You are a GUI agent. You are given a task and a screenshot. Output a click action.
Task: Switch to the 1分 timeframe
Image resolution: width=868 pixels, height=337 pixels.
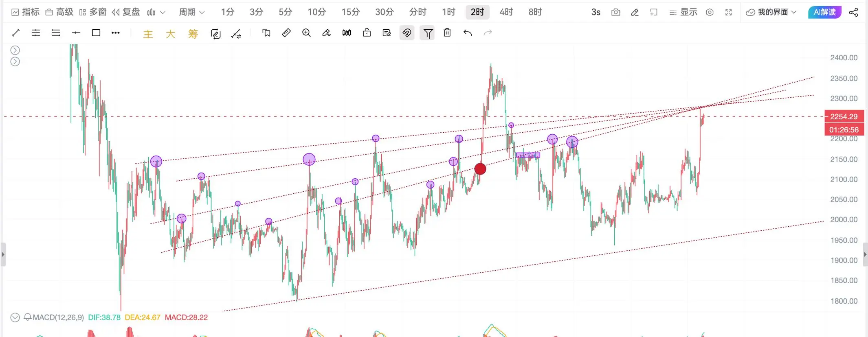(x=228, y=12)
